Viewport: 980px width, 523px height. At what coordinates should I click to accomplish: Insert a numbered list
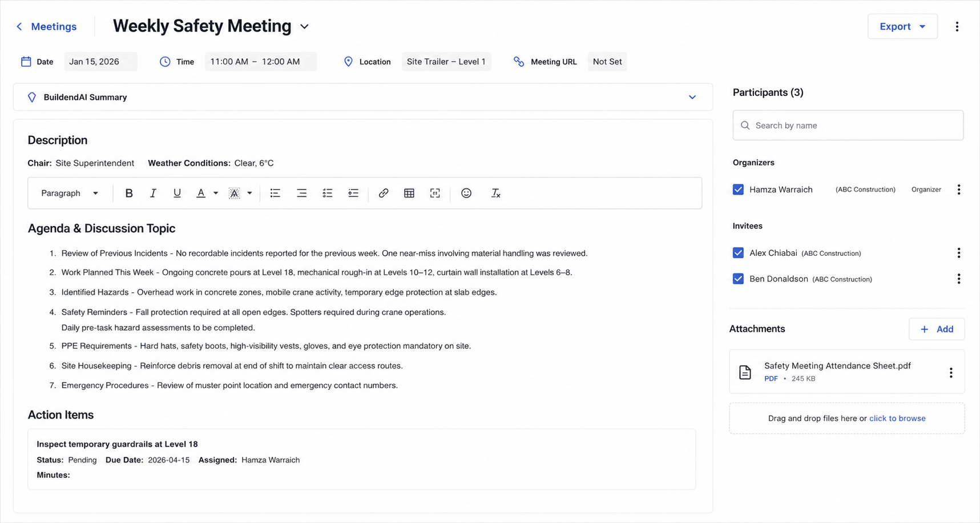(x=328, y=193)
